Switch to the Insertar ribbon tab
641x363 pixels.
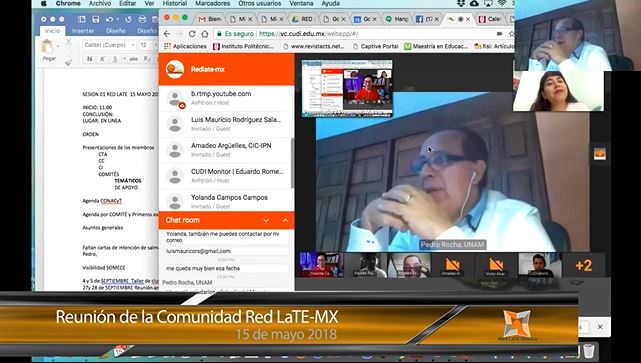click(83, 31)
